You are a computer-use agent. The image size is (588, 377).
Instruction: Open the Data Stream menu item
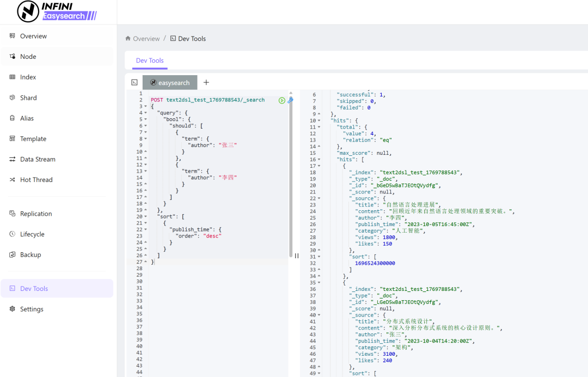(38, 160)
